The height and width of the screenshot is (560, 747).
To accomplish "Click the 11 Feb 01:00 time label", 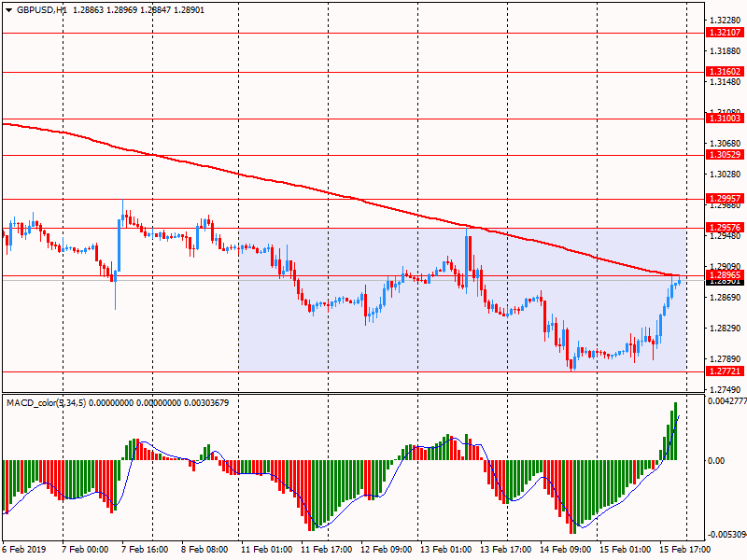I will click(266, 549).
